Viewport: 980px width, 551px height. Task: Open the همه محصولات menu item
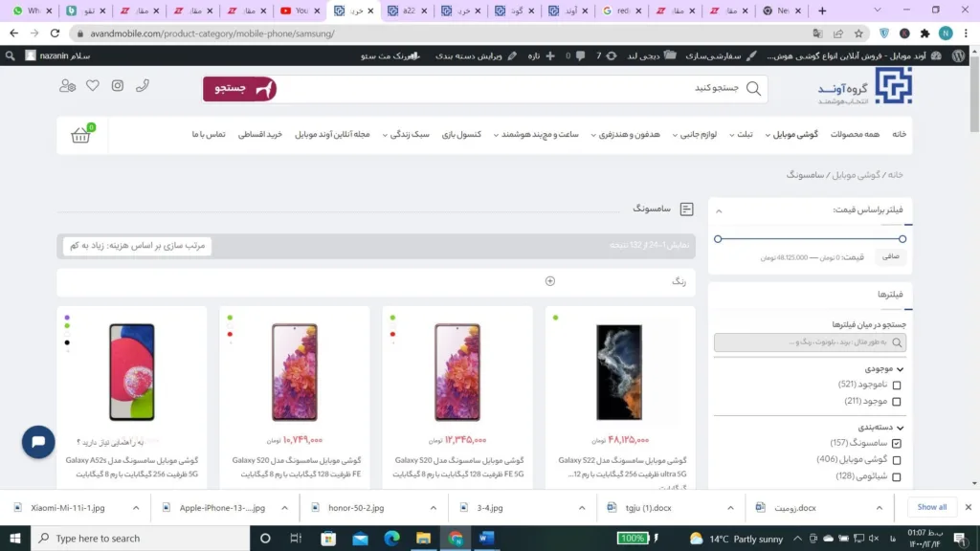point(855,134)
